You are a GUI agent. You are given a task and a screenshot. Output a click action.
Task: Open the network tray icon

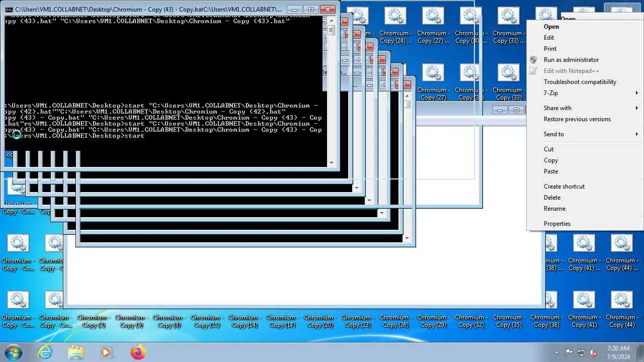tap(581, 352)
